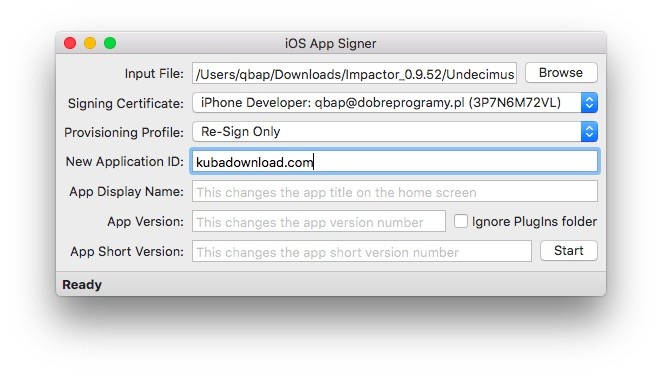Select the App Version text field

click(319, 221)
